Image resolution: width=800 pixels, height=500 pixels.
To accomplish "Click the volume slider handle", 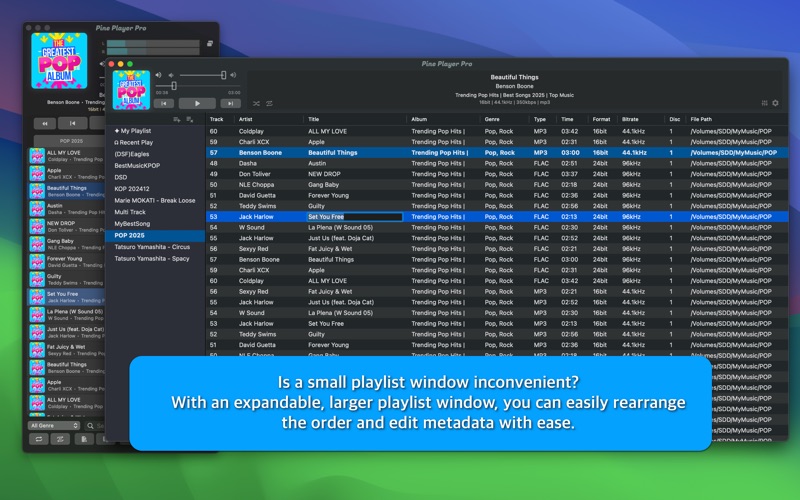I will (x=223, y=75).
